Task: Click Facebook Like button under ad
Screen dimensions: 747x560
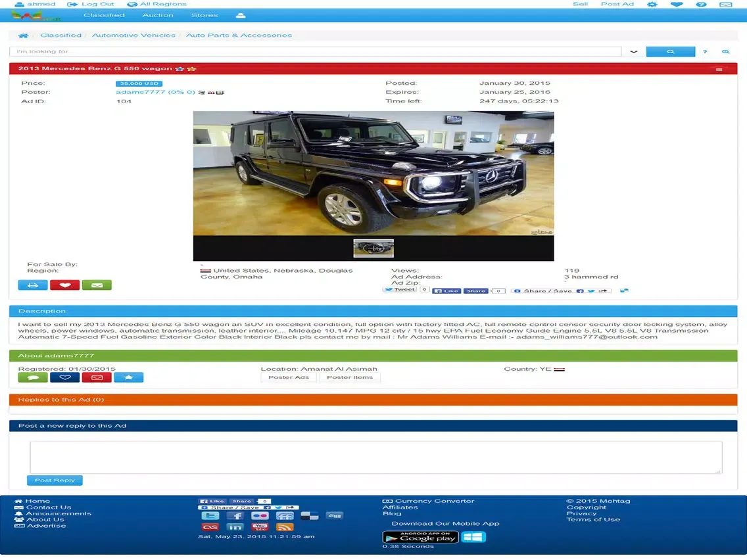Action: (x=446, y=291)
